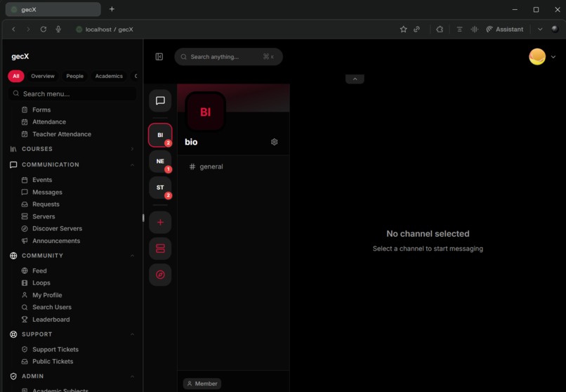Switch to the NE server
The width and height of the screenshot is (566, 392).
(160, 162)
